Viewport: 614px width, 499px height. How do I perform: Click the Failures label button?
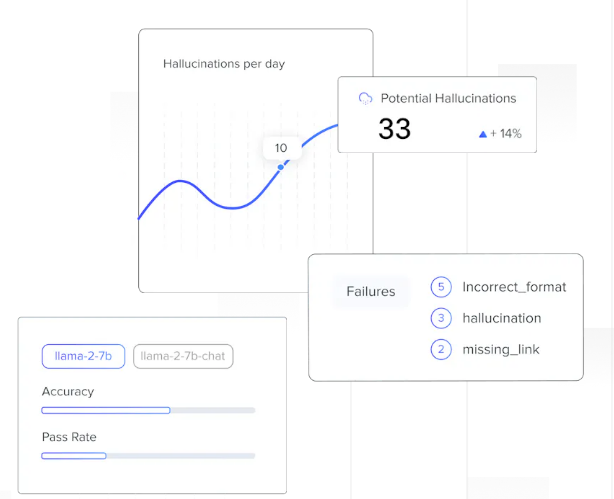tap(370, 292)
